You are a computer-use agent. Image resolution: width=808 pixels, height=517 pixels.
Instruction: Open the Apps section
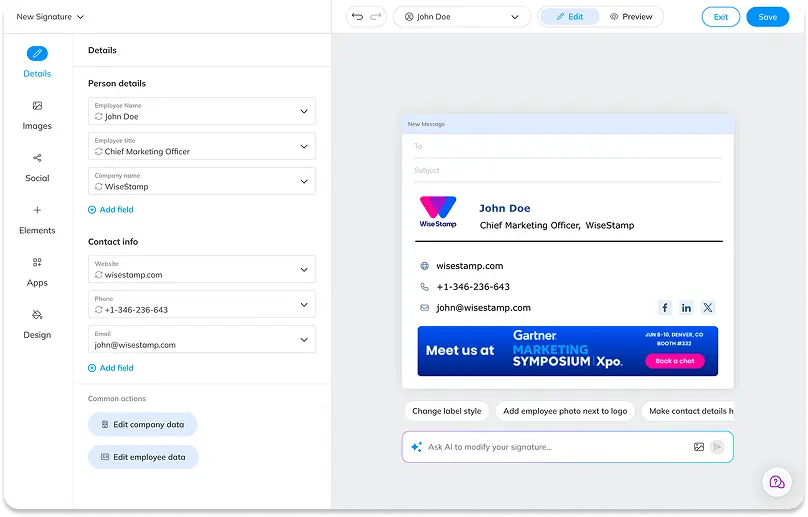click(x=37, y=272)
